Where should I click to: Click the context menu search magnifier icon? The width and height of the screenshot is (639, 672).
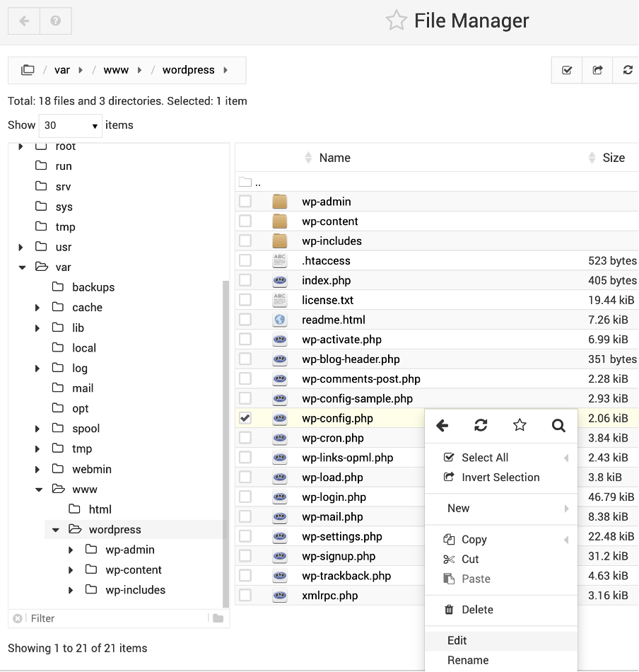tap(558, 425)
